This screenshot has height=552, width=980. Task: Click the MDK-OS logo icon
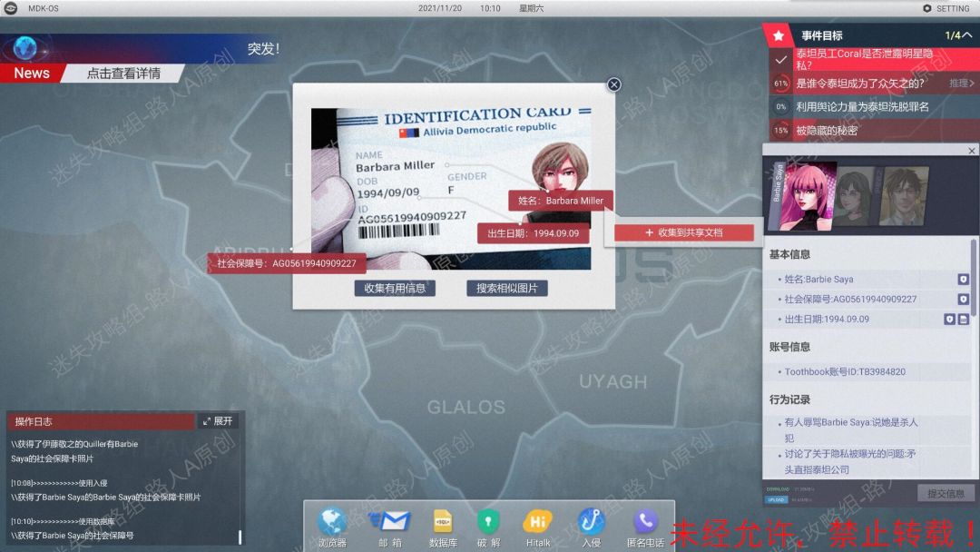[x=11, y=8]
